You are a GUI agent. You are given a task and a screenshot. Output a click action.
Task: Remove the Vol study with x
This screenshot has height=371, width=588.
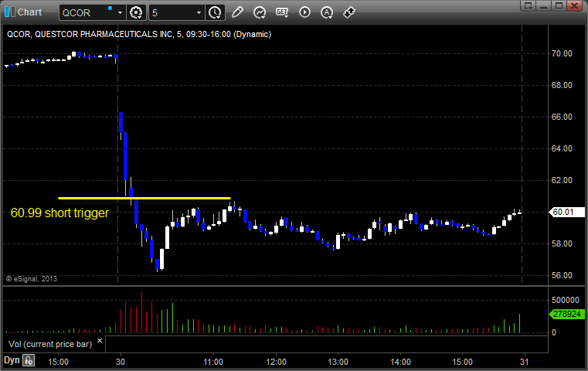(100, 341)
